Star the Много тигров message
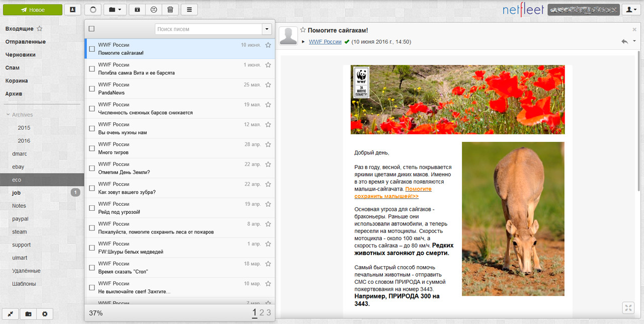Viewport: 644px width, 324px height. (268, 144)
